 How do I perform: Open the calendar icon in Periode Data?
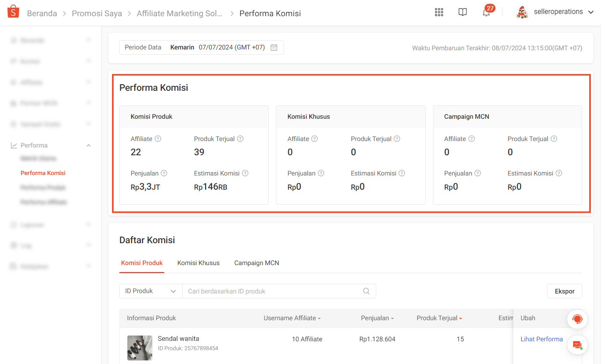[274, 47]
